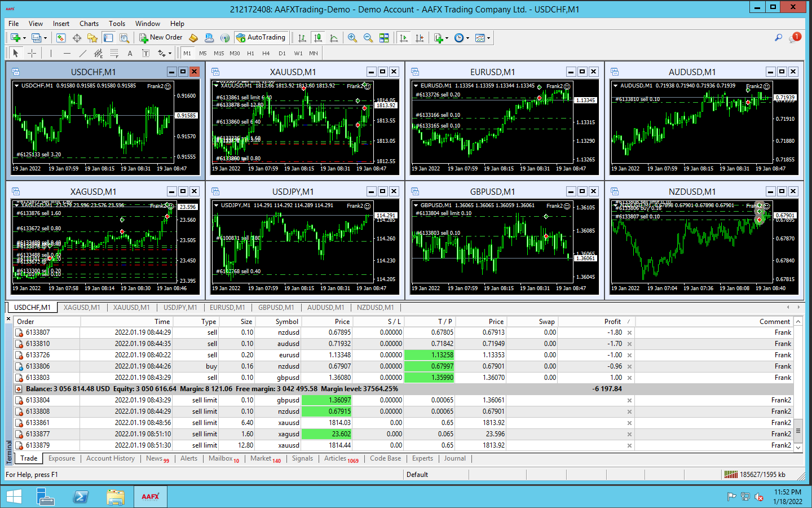The image size is (812, 508).
Task: Open Windows Start button
Action: pyautogui.click(x=14, y=497)
